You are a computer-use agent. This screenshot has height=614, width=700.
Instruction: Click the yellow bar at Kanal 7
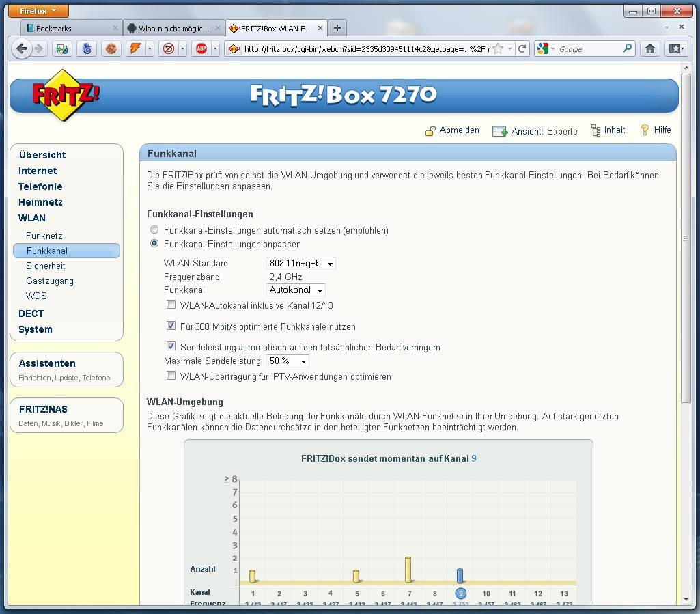[x=408, y=570]
